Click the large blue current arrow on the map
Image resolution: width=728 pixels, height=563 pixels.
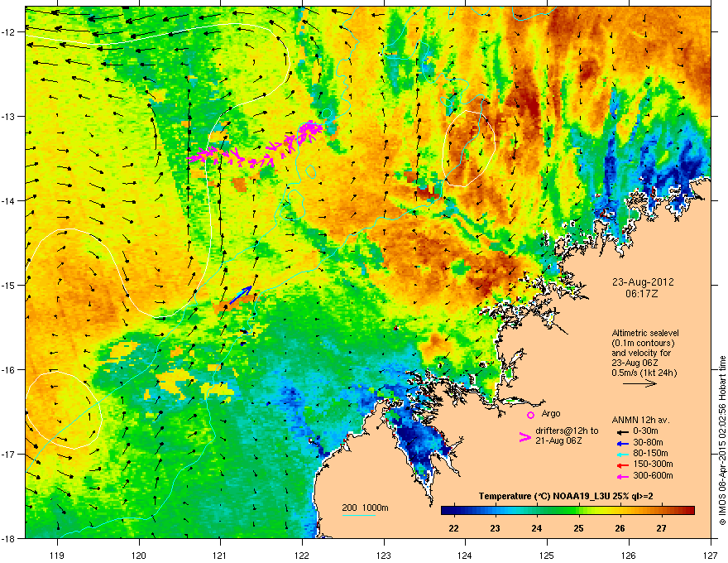(241, 296)
